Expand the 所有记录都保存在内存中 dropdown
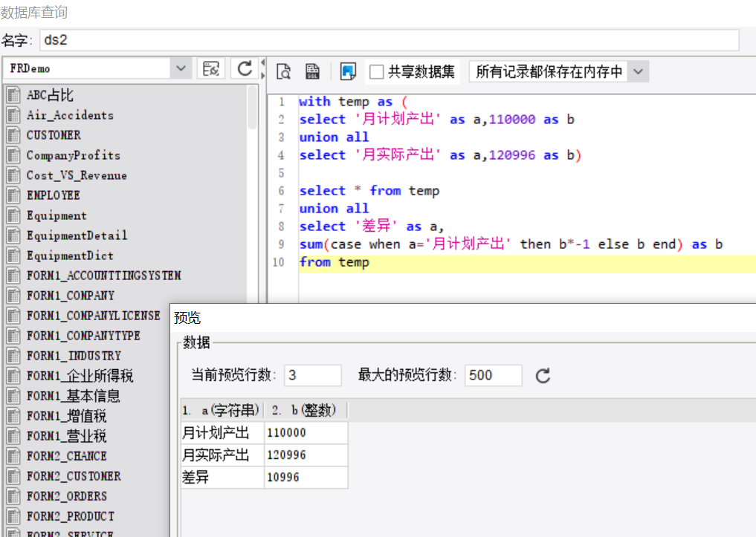This screenshot has width=756, height=537. click(638, 72)
